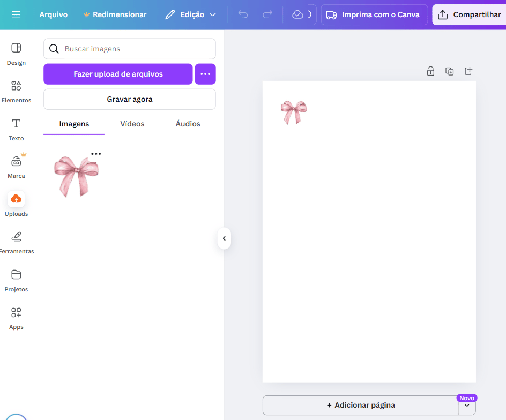Open the hamburger main menu
Image resolution: width=506 pixels, height=420 pixels.
coord(16,15)
